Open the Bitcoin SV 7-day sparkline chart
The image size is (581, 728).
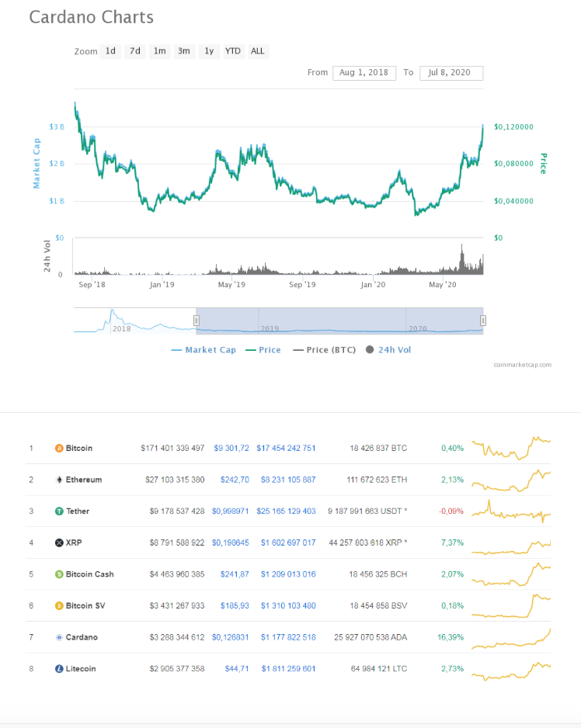[511, 606]
